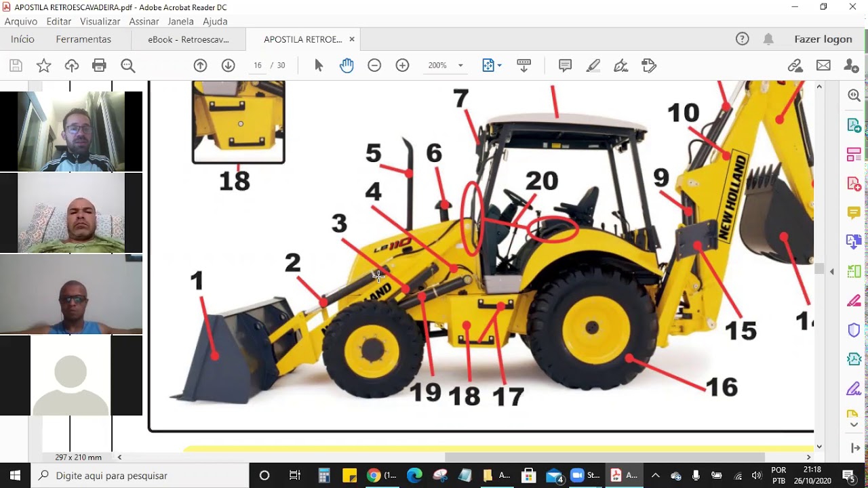Open the yellow Comment sidebar tool
The image size is (868, 488).
(854, 213)
